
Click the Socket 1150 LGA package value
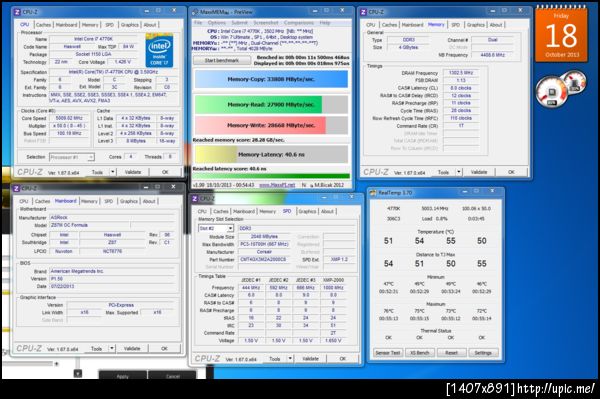pos(93,54)
